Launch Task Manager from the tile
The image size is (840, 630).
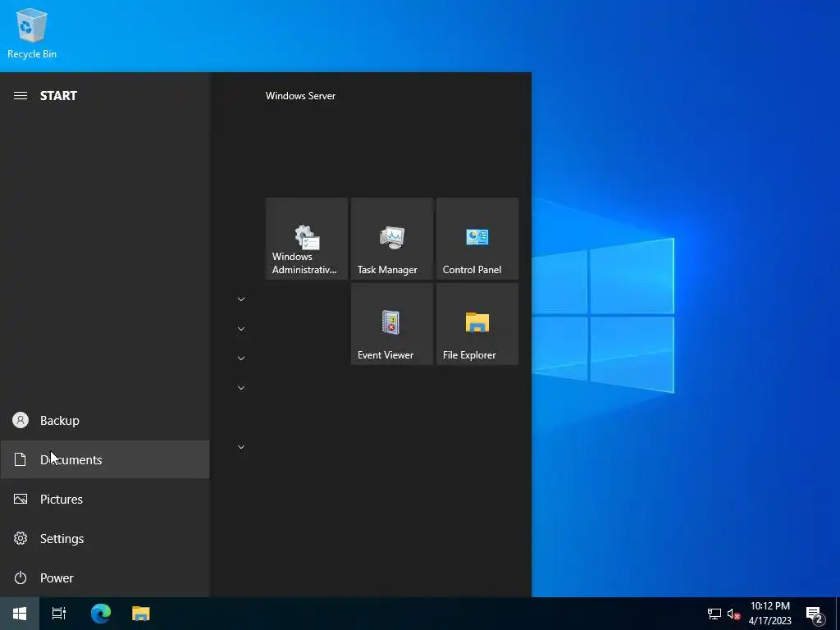[391, 239]
